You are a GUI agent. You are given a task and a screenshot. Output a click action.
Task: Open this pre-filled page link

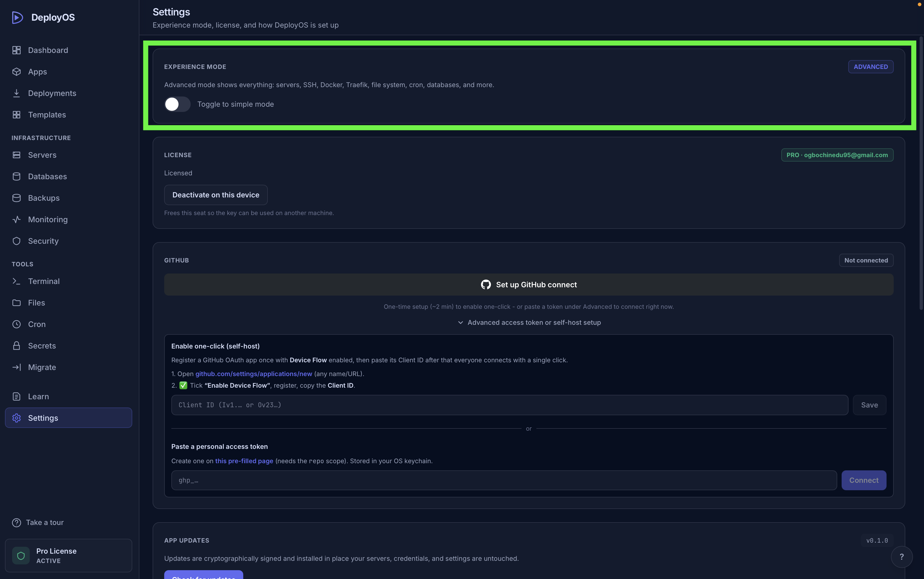pyautogui.click(x=244, y=461)
